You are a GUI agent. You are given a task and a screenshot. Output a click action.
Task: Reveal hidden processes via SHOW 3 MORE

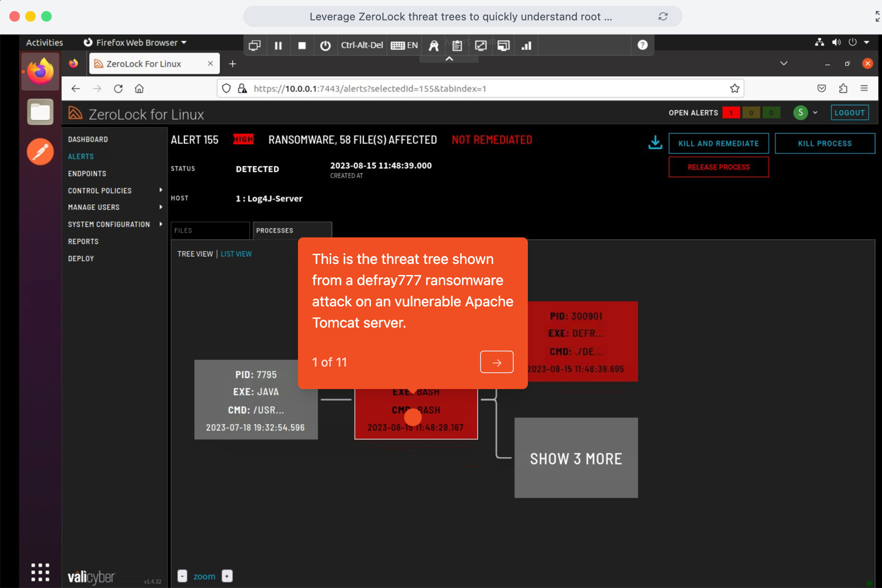[576, 458]
